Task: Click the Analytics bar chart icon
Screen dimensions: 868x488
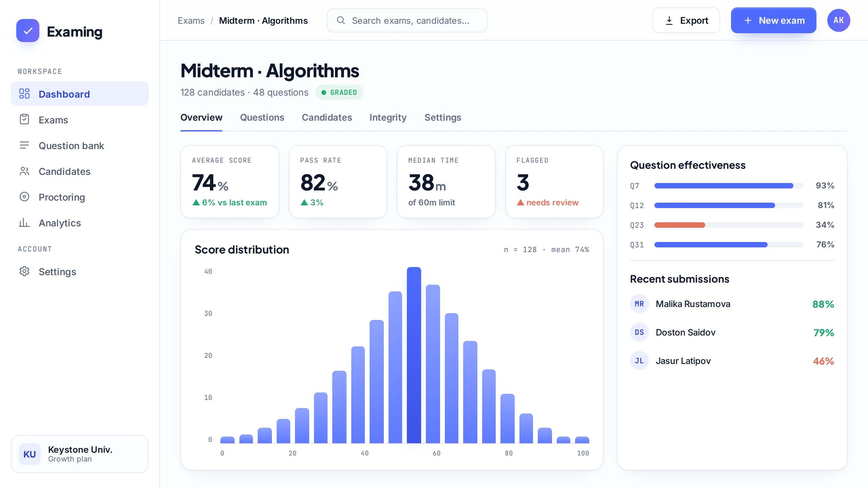Action: pyautogui.click(x=24, y=223)
